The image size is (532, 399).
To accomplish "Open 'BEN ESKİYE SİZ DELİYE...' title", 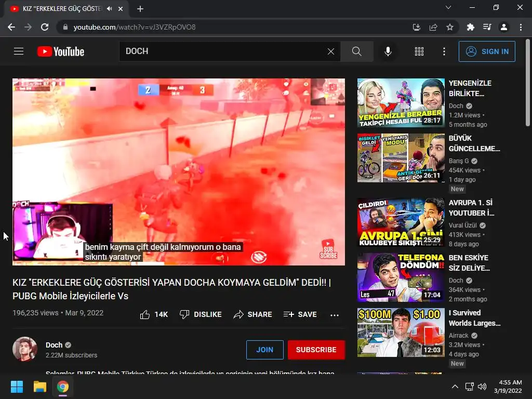I will (469, 263).
